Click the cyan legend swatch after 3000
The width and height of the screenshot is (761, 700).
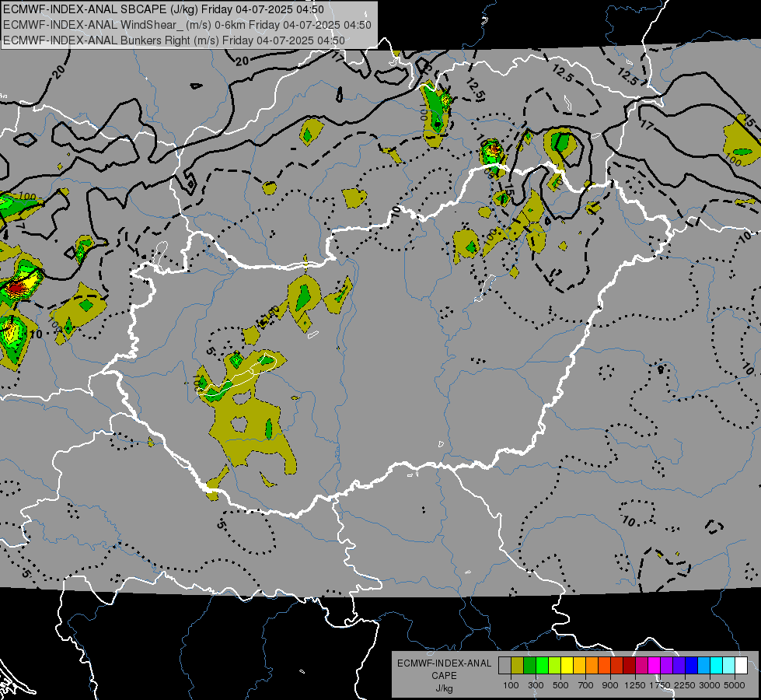coord(717,666)
